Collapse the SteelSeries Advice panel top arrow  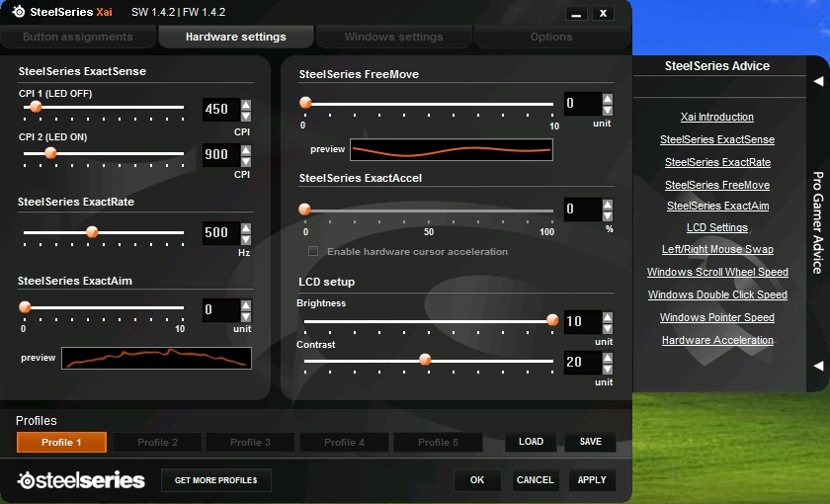point(818,81)
